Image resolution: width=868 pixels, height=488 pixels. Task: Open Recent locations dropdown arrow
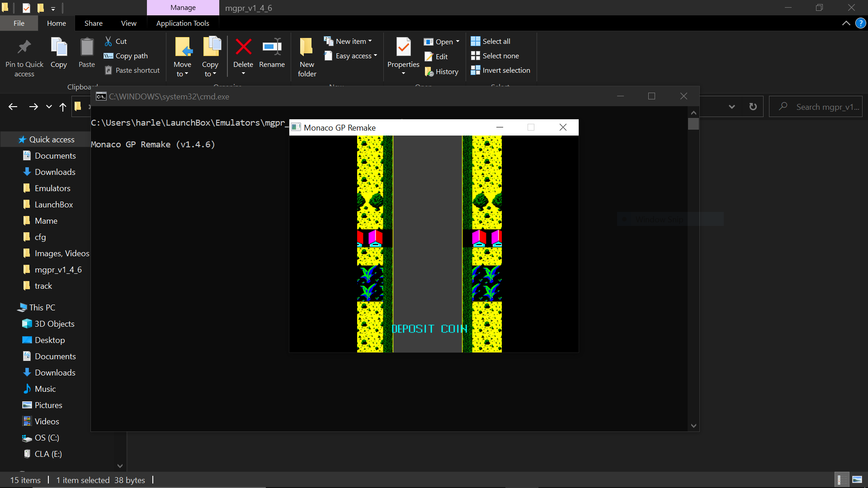point(49,107)
